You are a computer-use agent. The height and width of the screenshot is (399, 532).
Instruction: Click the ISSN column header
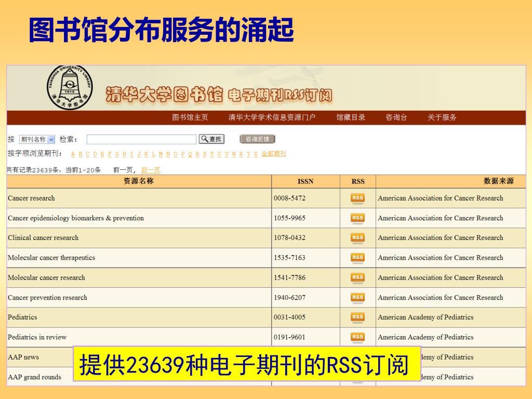point(305,181)
